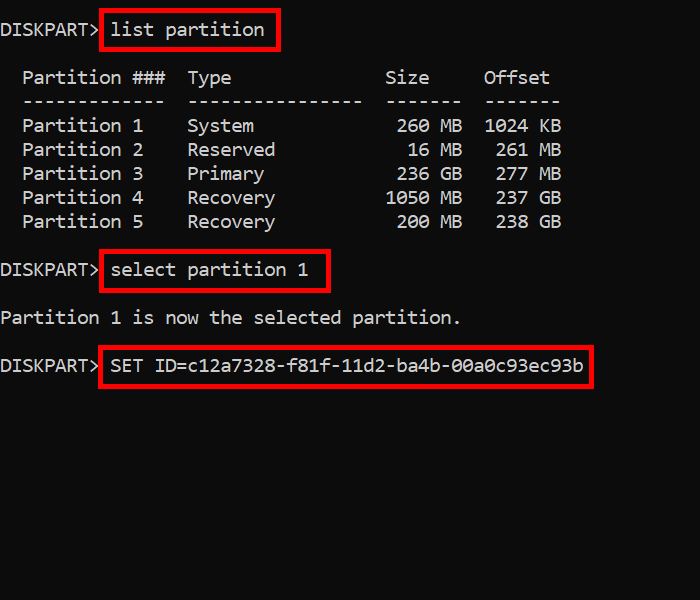Click the 'Primary' type value
This screenshot has height=600, width=700.
tap(226, 175)
